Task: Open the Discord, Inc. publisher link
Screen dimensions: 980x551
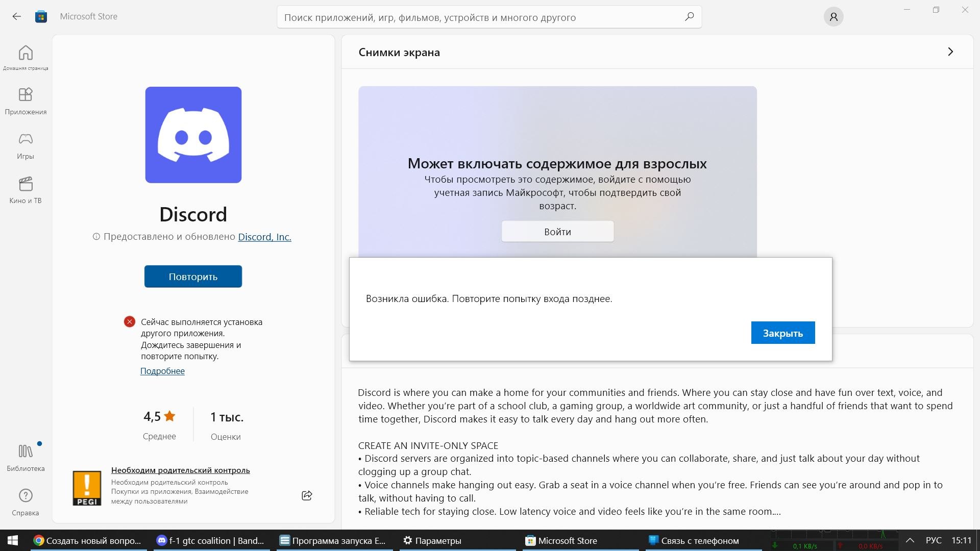Action: 264,237
